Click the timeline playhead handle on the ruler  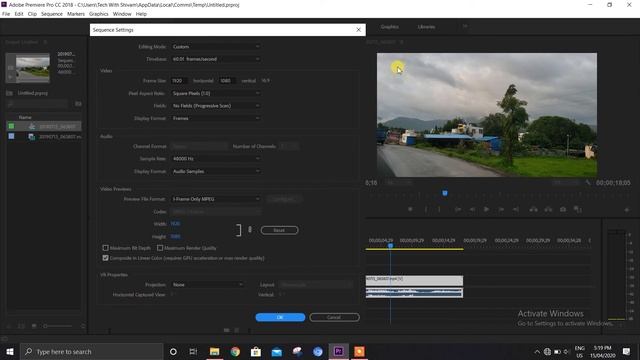point(390,246)
